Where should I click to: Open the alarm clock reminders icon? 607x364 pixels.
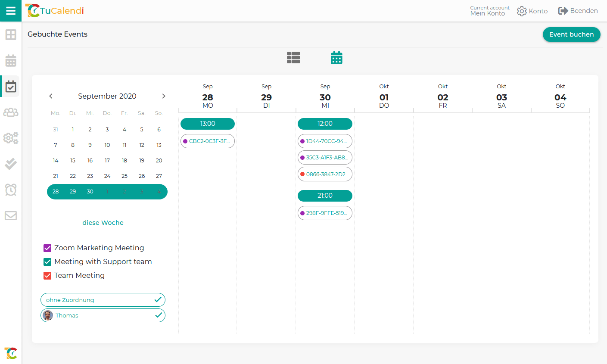11,190
